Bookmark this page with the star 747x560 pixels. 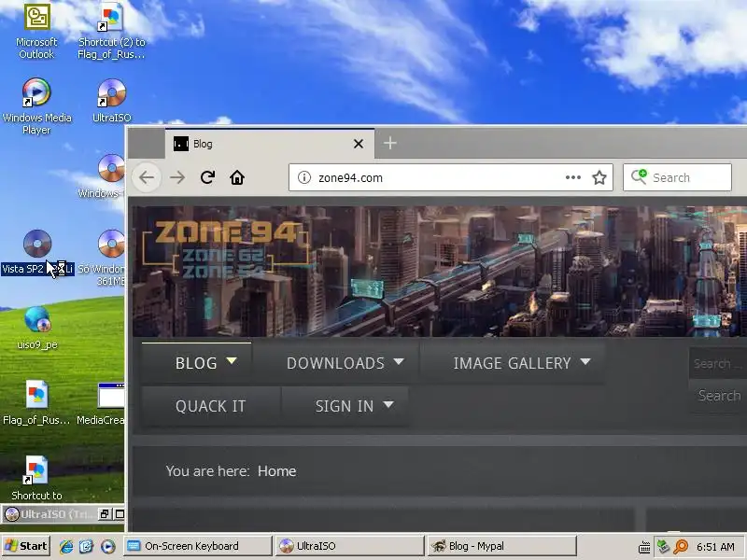pyautogui.click(x=599, y=177)
